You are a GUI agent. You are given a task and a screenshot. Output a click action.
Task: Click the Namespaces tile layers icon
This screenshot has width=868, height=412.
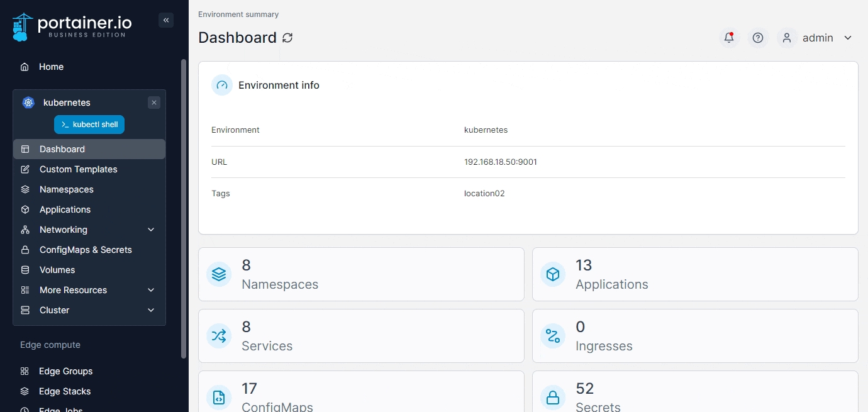click(x=219, y=274)
